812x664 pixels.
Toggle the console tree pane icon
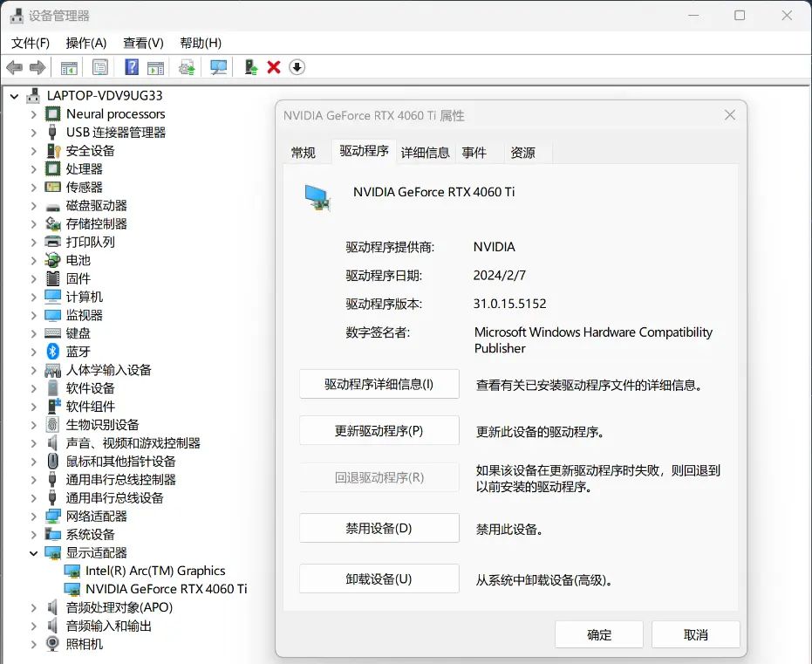69,67
